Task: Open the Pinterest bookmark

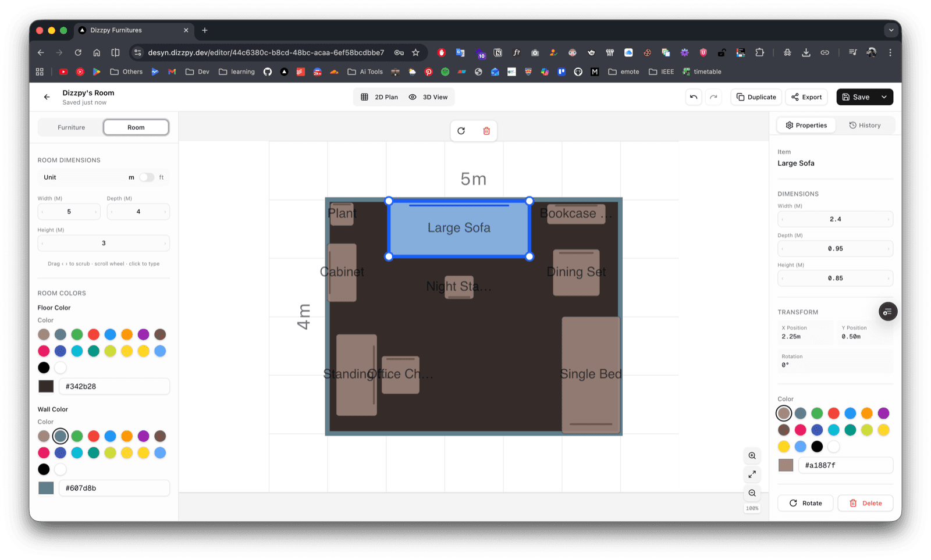Action: click(x=429, y=72)
